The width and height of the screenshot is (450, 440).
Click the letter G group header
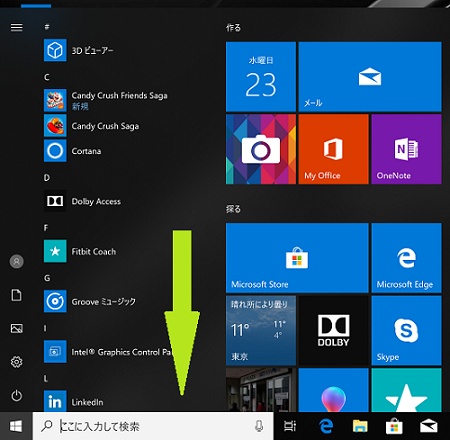pos(47,278)
